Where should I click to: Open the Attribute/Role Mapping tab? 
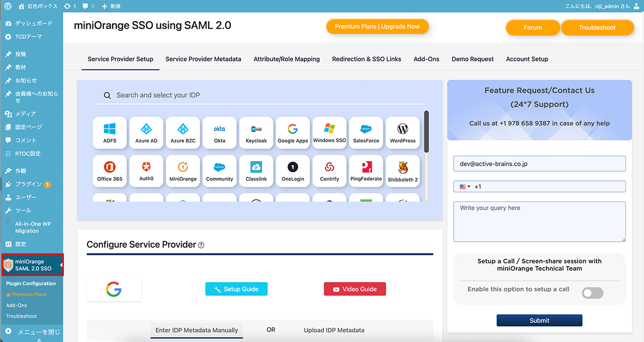point(287,59)
